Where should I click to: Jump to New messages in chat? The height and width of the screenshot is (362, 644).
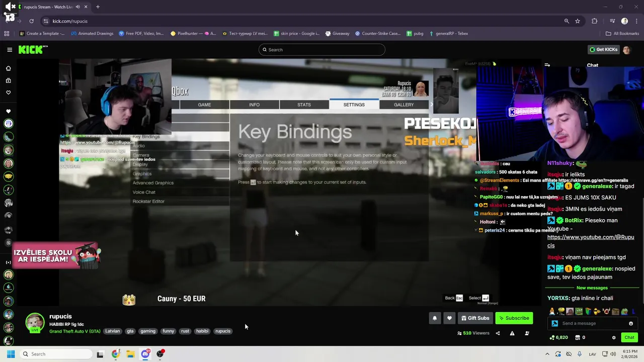pos(592,288)
